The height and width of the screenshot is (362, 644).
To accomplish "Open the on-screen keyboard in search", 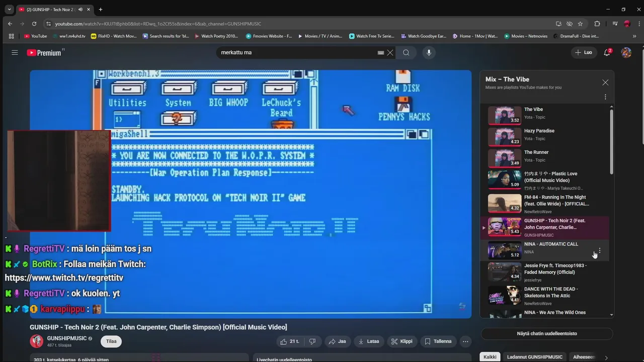I will (381, 52).
